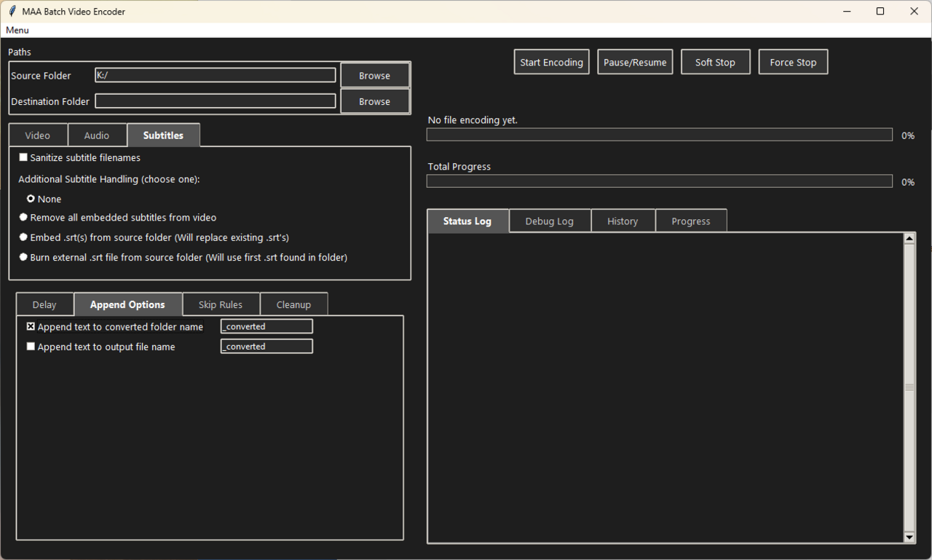Switch to the Video tab
The height and width of the screenshot is (560, 932).
tap(38, 135)
